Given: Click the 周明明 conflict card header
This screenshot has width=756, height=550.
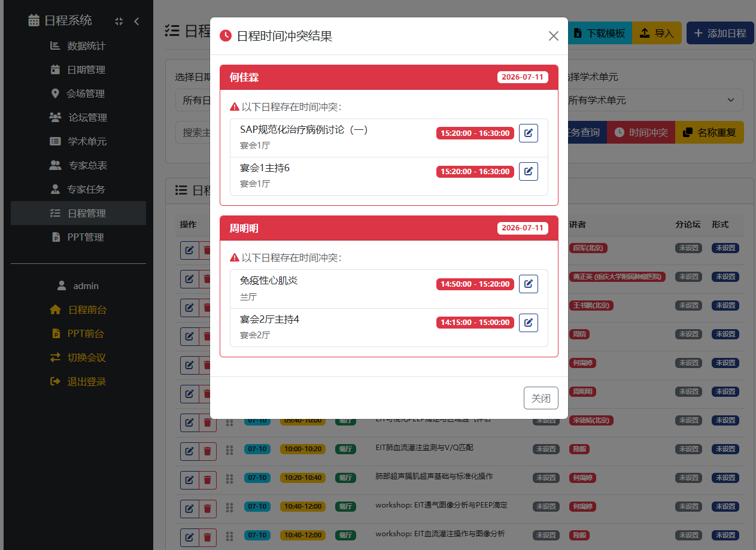Looking at the screenshot, I should tap(389, 228).
